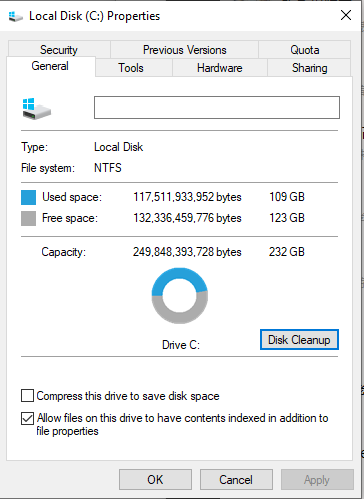Launch Disk Cleanup
364x499 pixels.
(x=299, y=340)
